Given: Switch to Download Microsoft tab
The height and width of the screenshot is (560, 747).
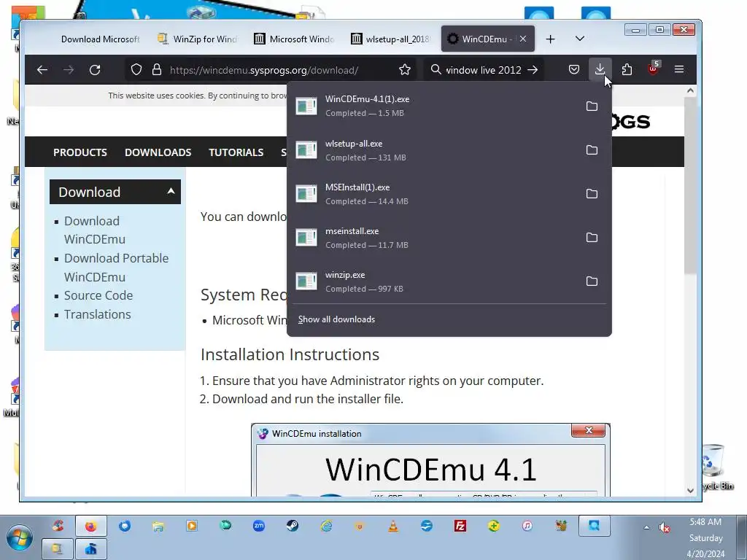Looking at the screenshot, I should pos(99,39).
